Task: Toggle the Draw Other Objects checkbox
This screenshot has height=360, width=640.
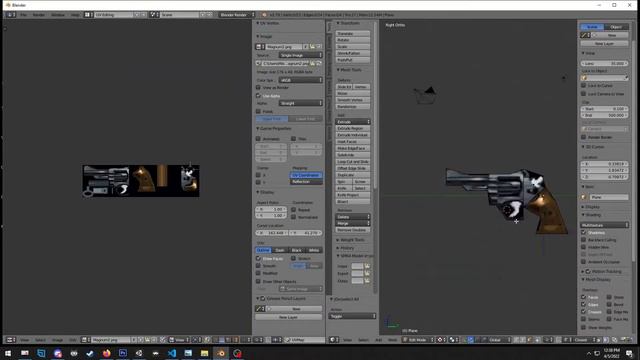Action: point(258,281)
